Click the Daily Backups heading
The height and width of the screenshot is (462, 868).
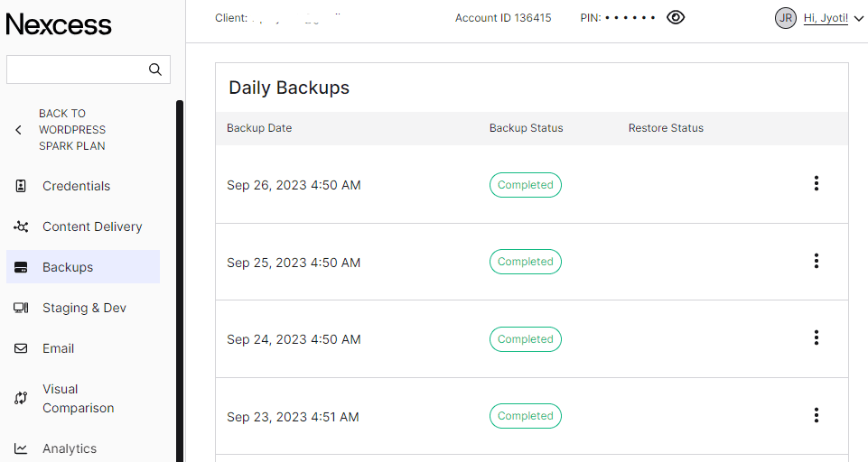tap(289, 88)
